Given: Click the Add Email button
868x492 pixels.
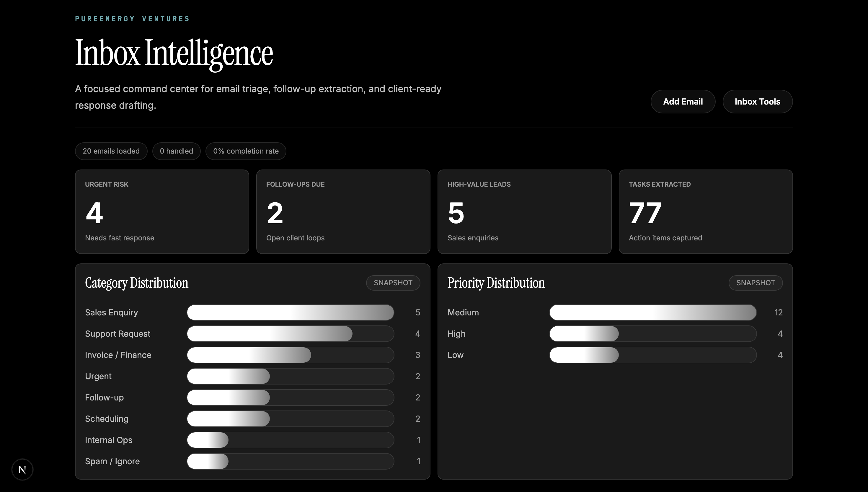Looking at the screenshot, I should pyautogui.click(x=683, y=102).
